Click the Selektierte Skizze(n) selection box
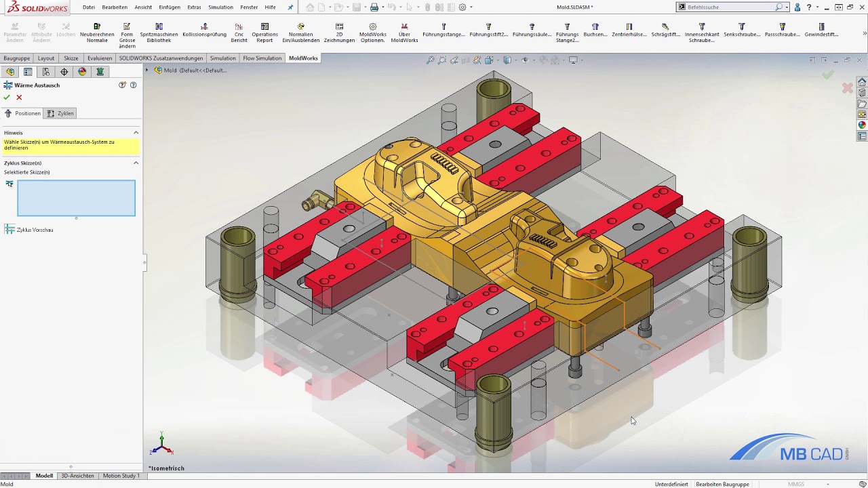 click(76, 198)
